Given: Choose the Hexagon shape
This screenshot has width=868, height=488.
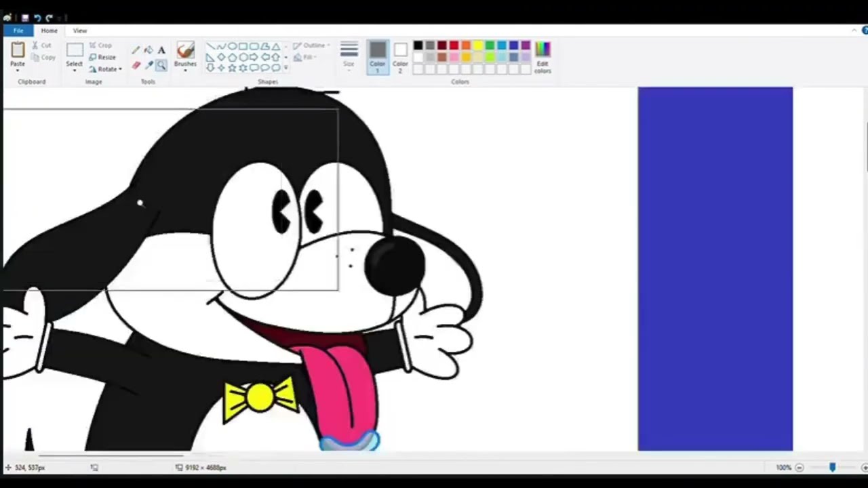Looking at the screenshot, I should (243, 57).
